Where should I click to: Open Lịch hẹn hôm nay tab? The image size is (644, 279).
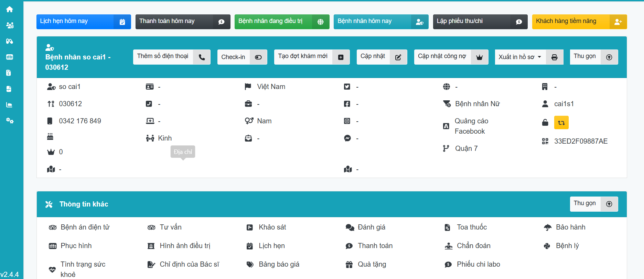[84, 22]
